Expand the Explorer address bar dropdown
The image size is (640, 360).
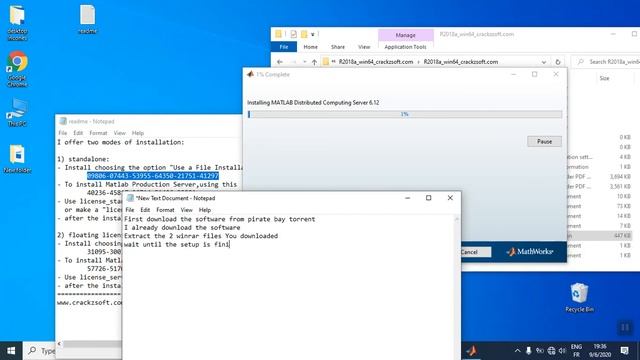(x=544, y=62)
